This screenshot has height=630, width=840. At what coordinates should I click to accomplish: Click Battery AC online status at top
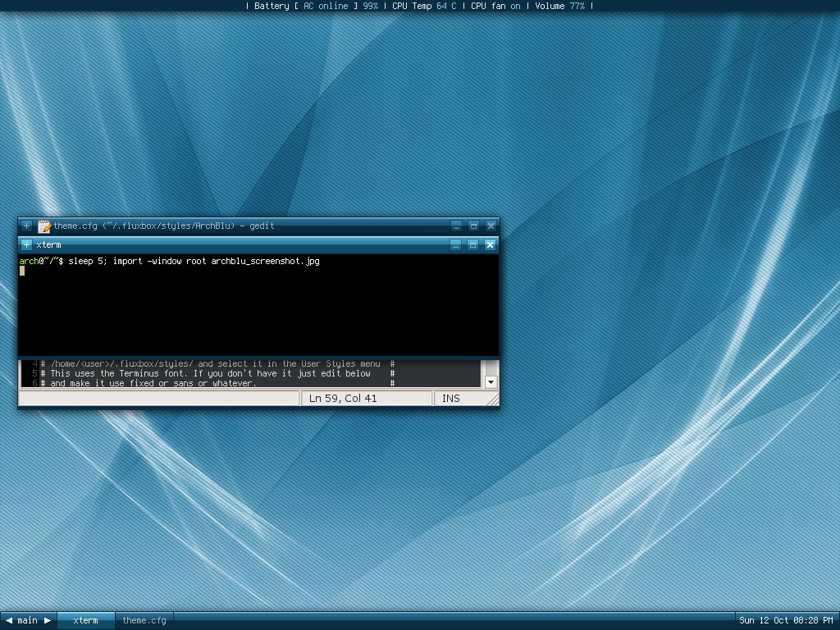316,6
